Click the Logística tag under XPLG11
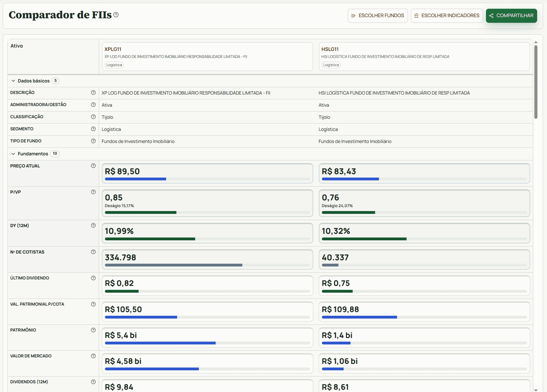The height and width of the screenshot is (392, 547). (114, 65)
